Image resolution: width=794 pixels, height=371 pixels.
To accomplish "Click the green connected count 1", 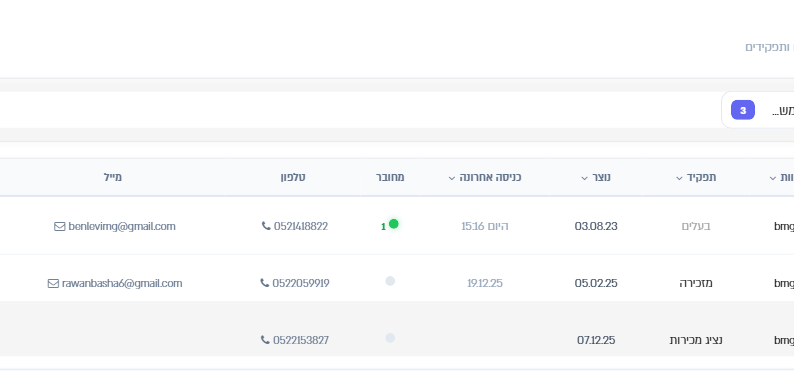I will click(x=383, y=227).
